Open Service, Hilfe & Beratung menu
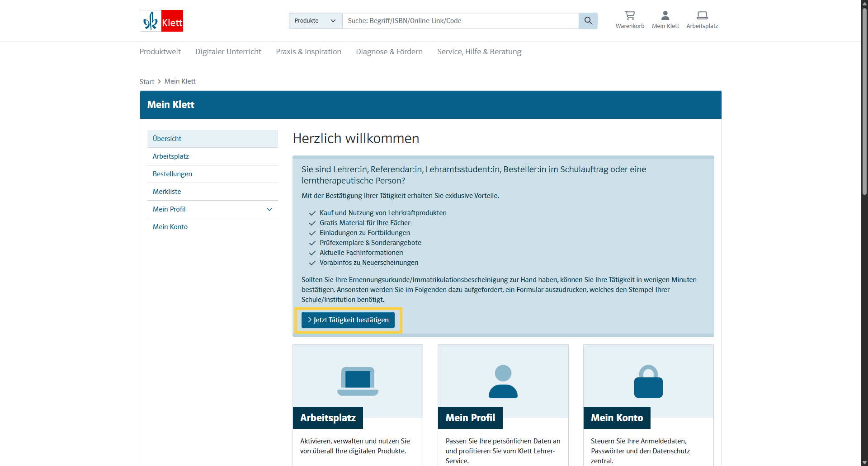 coord(479,52)
